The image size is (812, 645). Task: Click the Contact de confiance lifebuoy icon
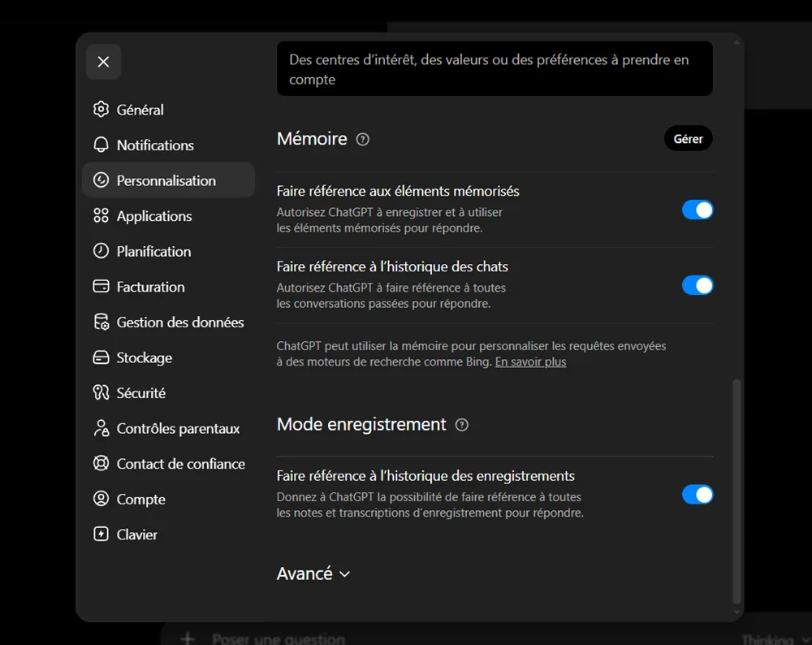pos(101,463)
